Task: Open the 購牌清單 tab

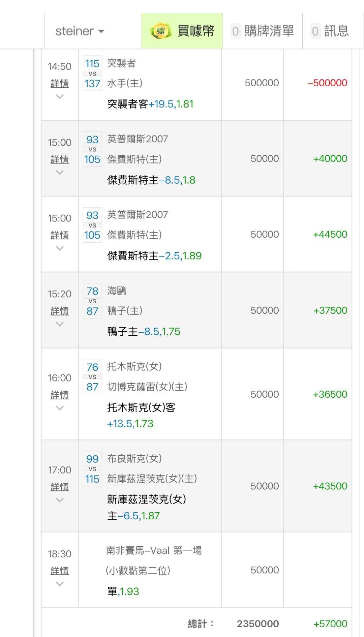Action: tap(263, 31)
